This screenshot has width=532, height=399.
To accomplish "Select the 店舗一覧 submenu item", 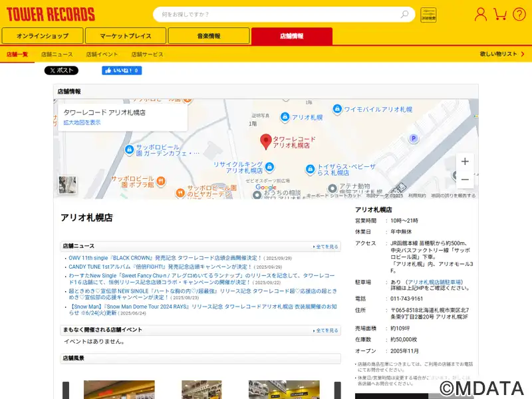I will (x=17, y=55).
